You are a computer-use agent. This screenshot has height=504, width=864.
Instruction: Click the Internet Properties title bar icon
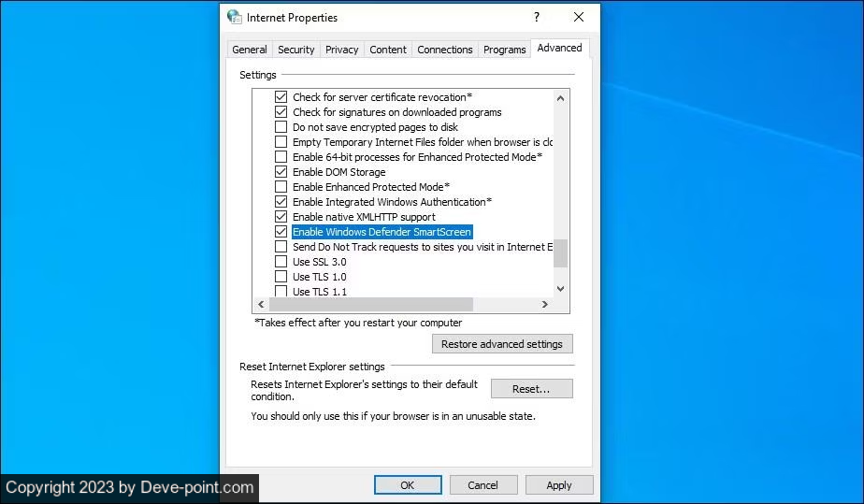(x=234, y=17)
